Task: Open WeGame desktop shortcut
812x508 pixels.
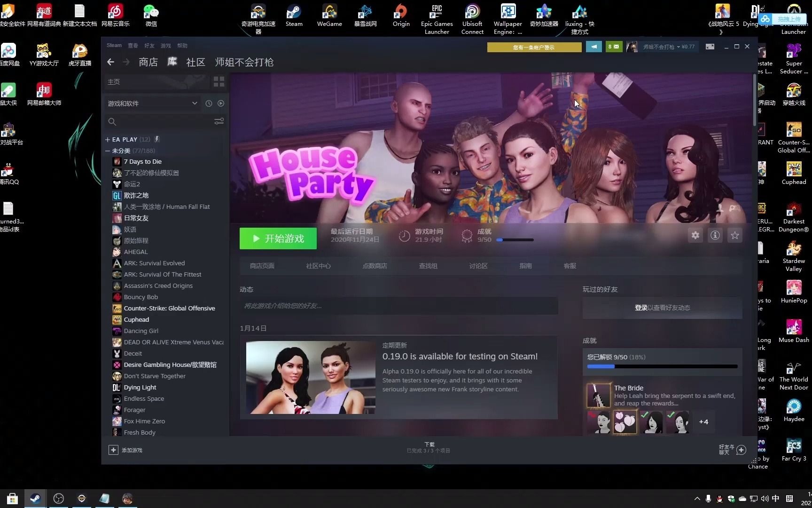Action: [x=329, y=16]
